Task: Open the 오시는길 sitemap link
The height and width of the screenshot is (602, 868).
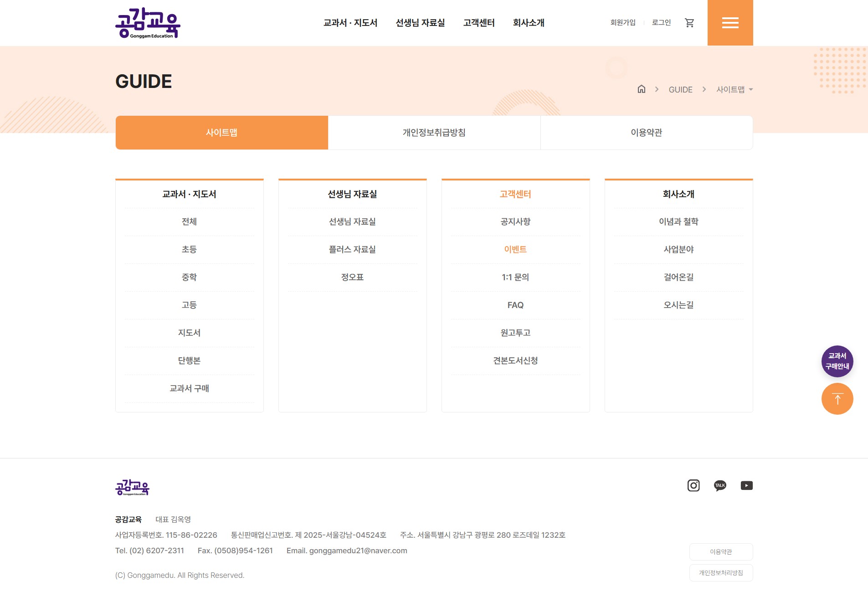Action: click(x=678, y=305)
